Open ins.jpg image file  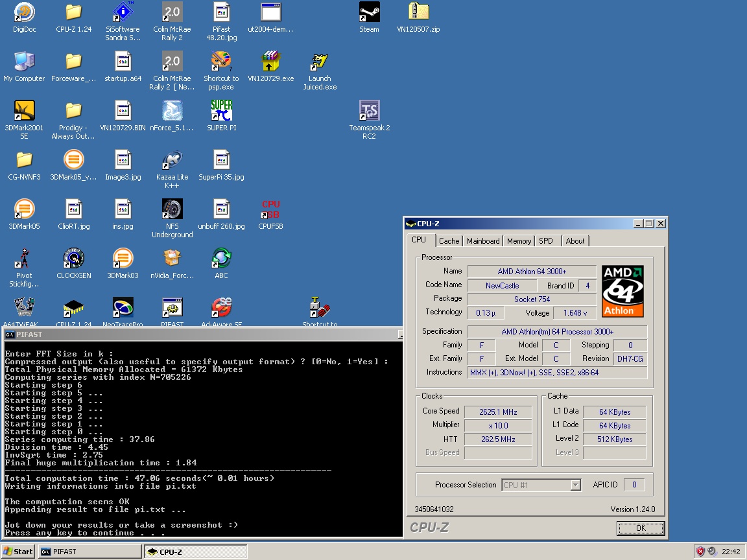pos(123,215)
